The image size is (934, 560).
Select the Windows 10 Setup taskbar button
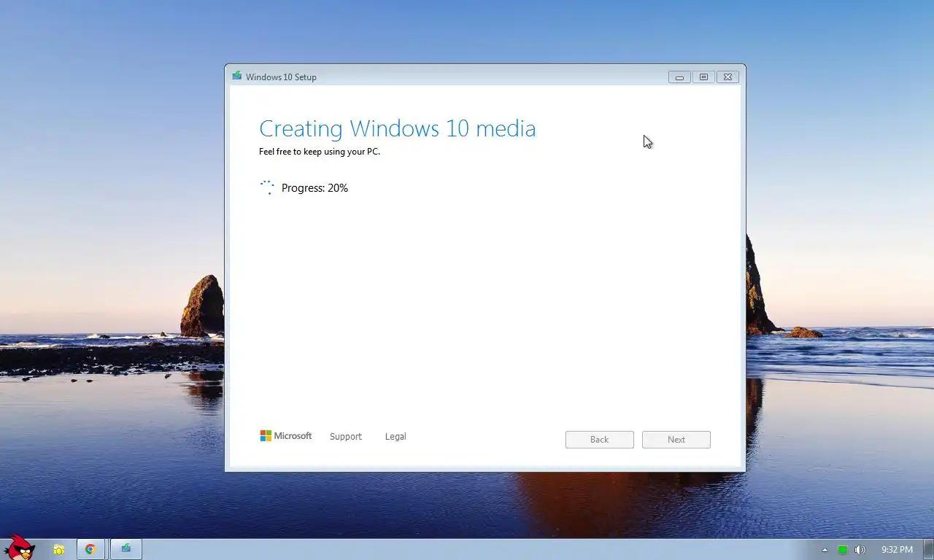[126, 549]
